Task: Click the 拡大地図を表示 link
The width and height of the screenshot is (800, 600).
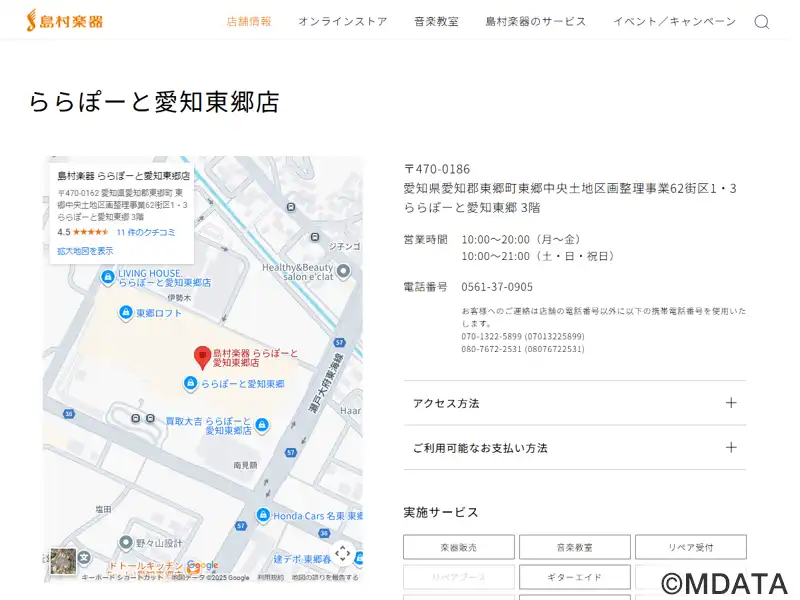Action: tap(85, 251)
